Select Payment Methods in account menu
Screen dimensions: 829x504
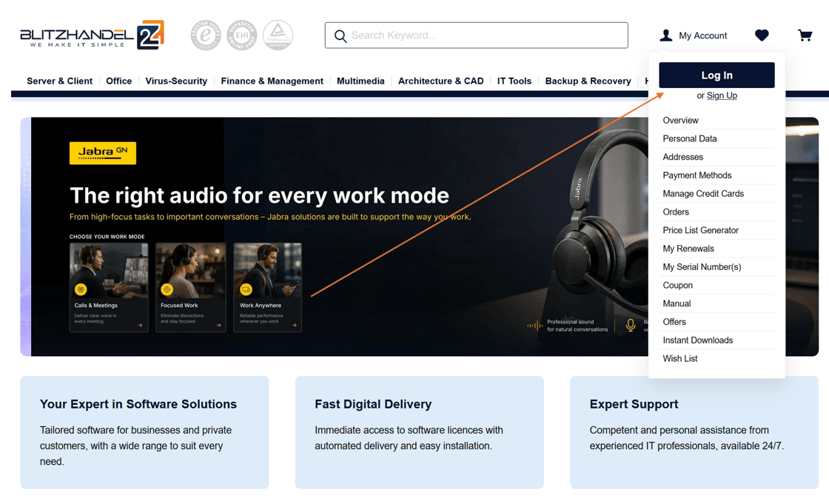click(x=716, y=175)
